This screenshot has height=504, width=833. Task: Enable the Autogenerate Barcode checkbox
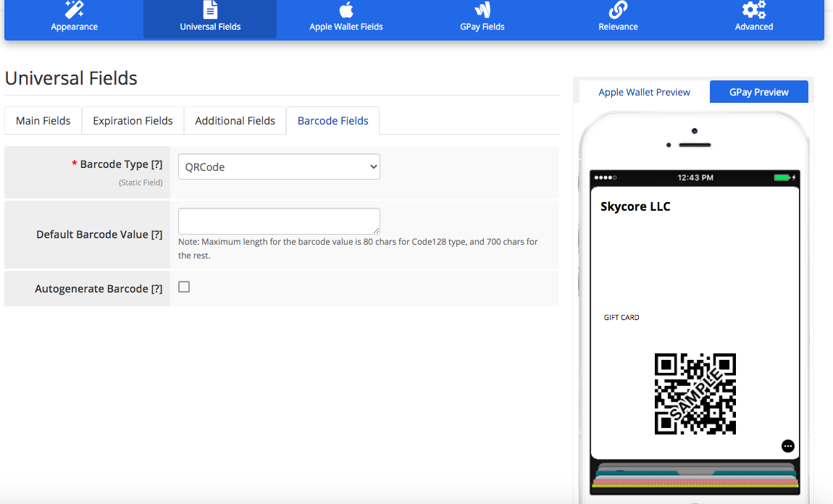[x=184, y=287]
